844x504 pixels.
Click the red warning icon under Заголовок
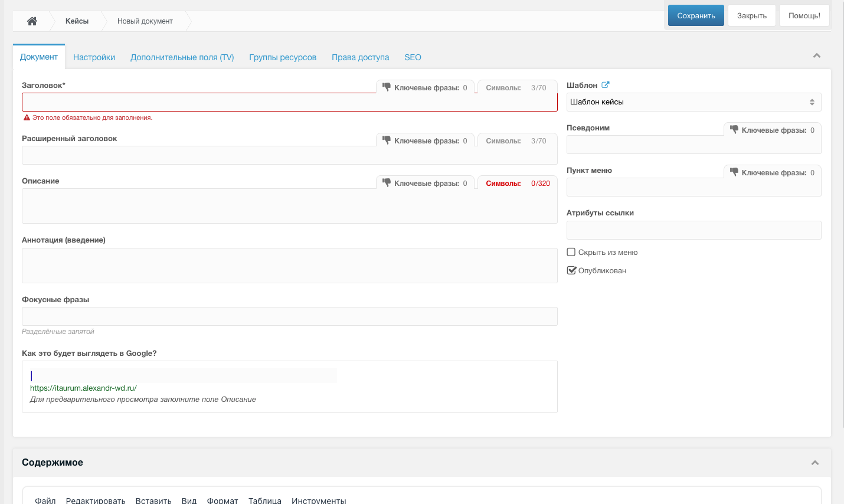click(27, 118)
